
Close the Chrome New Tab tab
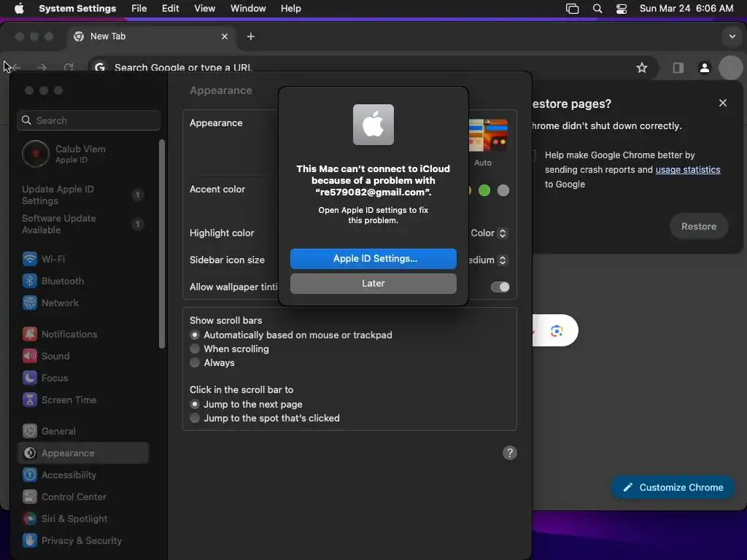[x=225, y=36]
